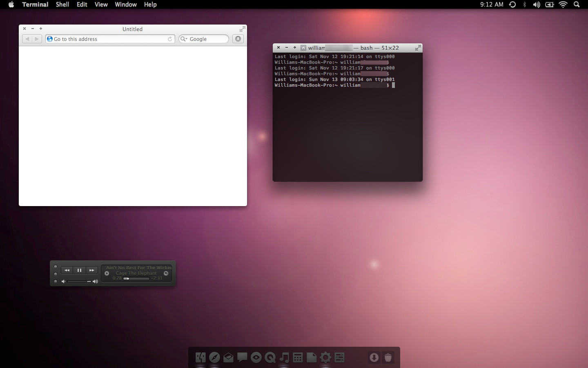Go forward in the Untitled browser window
The height and width of the screenshot is (368, 588).
[x=37, y=39]
